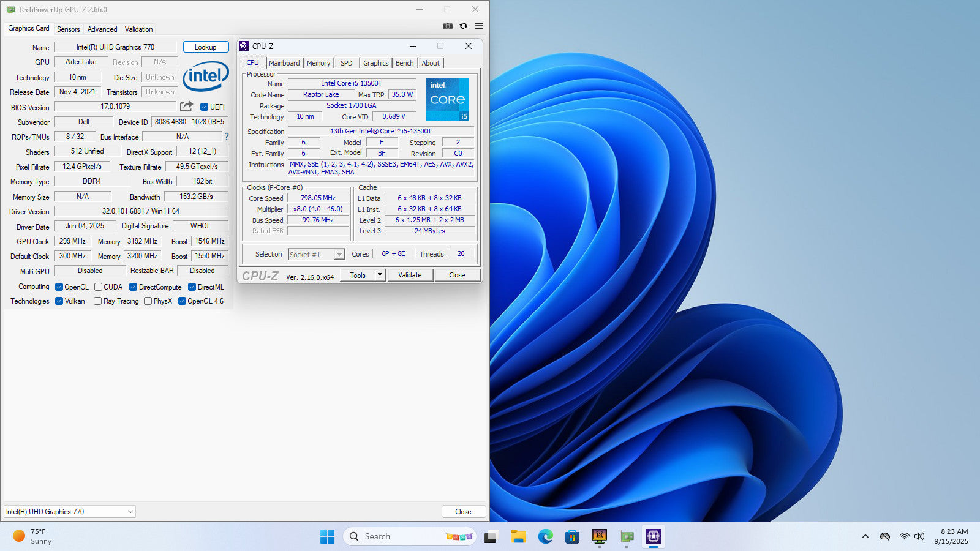The height and width of the screenshot is (551, 980).
Task: Open the GPU selection dropdown in GPU-Z
Action: 69,511
